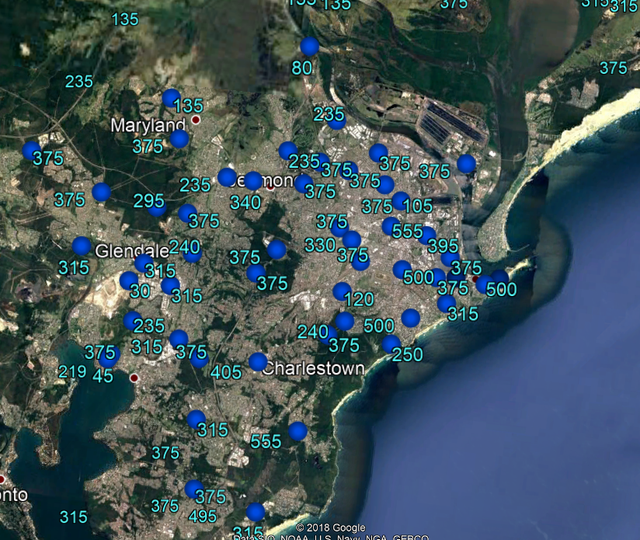The height and width of the screenshot is (540, 640).
Task: Click blue placemark overlapping the 45 label's 375
Action: click(x=109, y=357)
